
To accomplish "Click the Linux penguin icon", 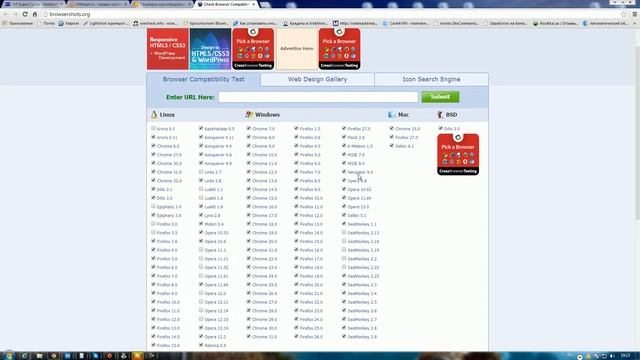I will click(x=154, y=115).
